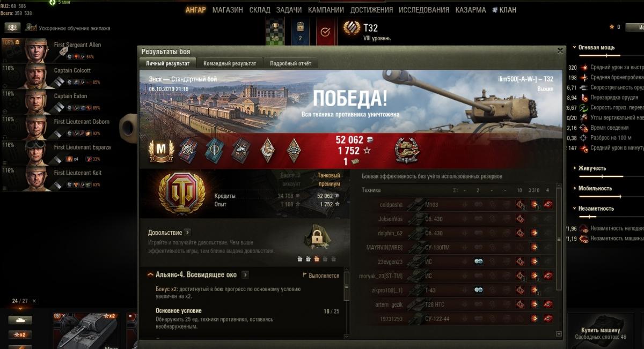Open the ИССЛЕДОВАНИЯ menu
The image size is (644, 349).
[423, 10]
